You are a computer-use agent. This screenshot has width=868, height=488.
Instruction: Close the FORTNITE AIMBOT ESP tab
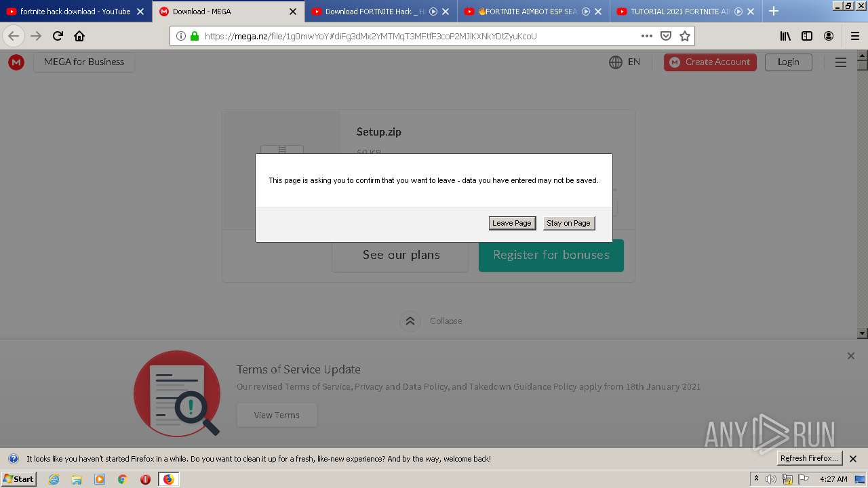tap(598, 12)
